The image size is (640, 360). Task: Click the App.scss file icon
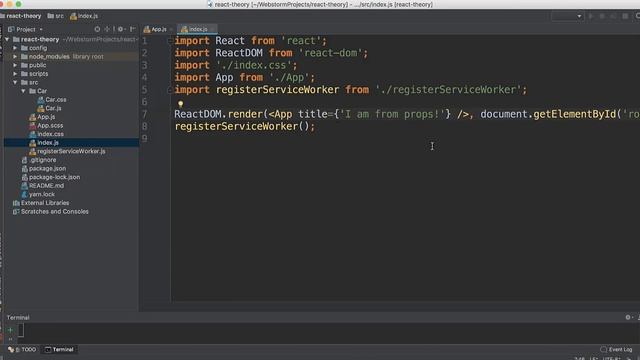point(33,125)
